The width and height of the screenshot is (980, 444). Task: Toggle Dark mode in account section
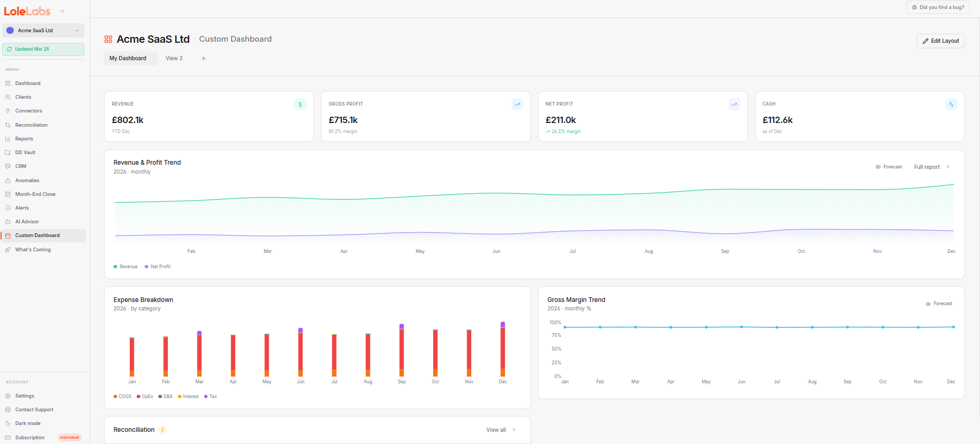[x=27, y=423]
